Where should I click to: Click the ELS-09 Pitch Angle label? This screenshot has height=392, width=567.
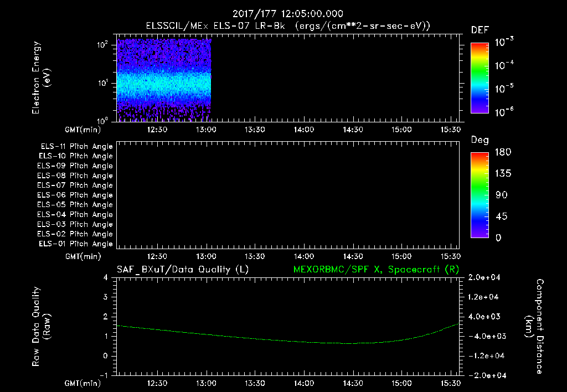point(75,166)
